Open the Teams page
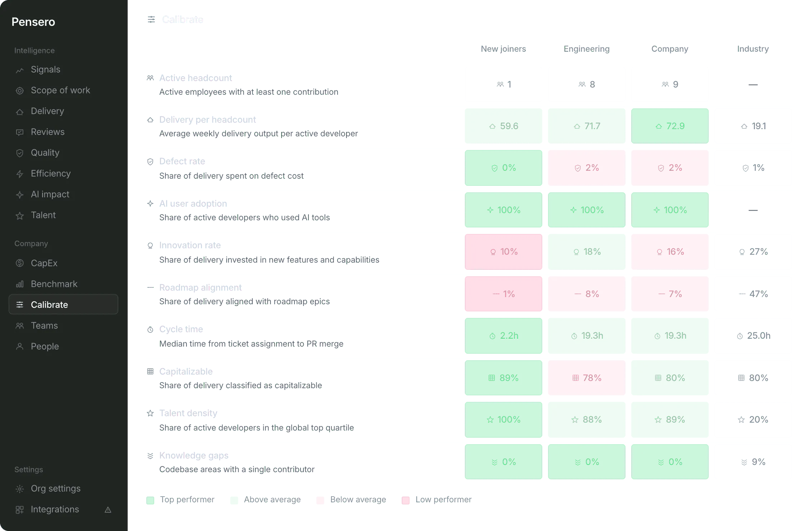Screen dimensions: 812x531 pyautogui.click(x=63, y=325)
